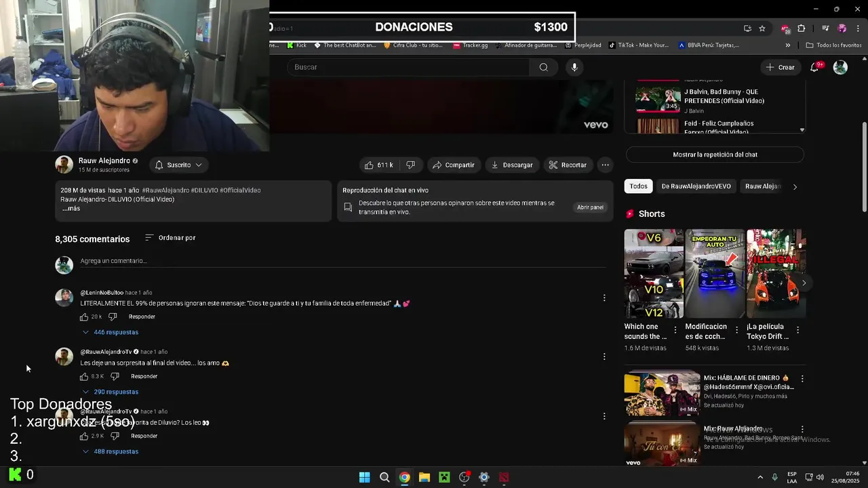Open ESP LAA language indicator
The image size is (868, 488).
click(x=792, y=477)
